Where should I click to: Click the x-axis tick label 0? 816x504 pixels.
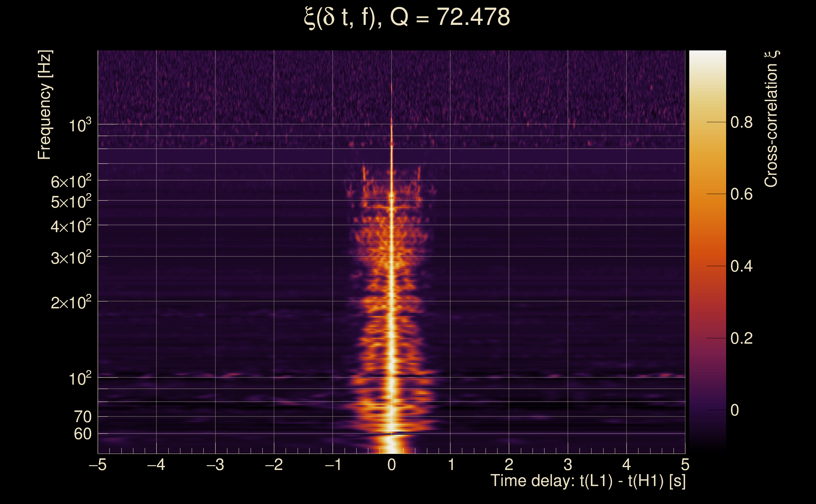point(392,465)
